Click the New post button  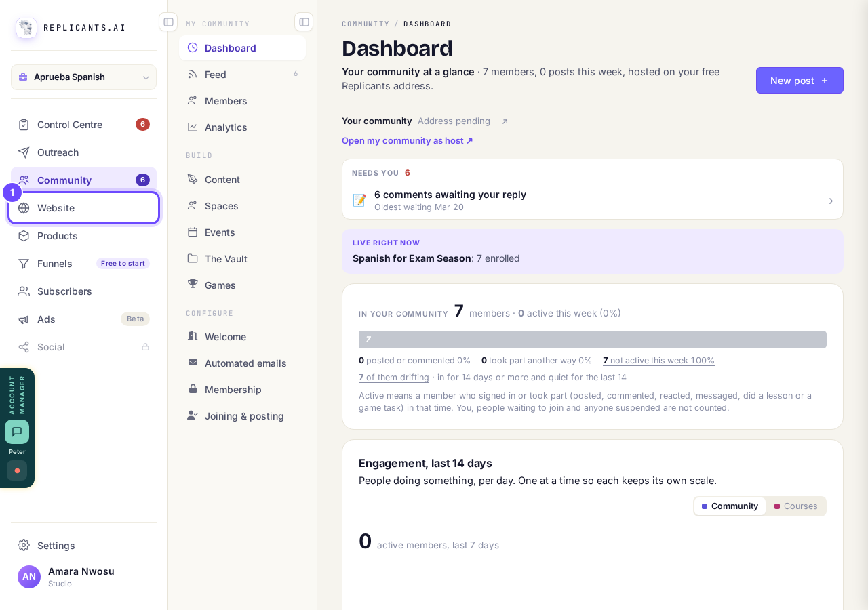point(800,81)
